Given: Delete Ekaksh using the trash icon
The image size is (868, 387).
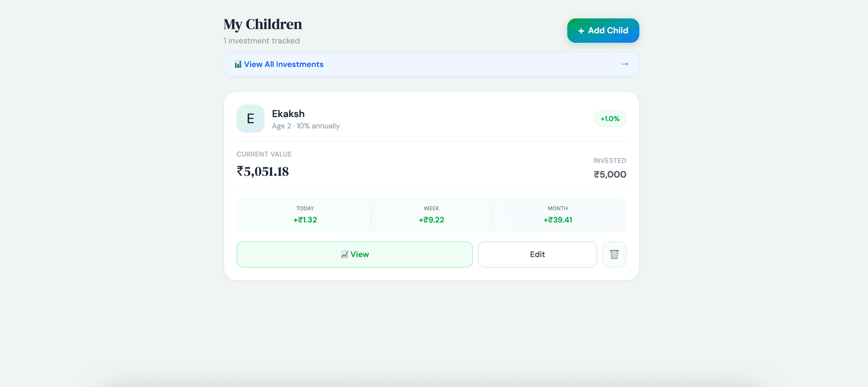Looking at the screenshot, I should coord(614,255).
